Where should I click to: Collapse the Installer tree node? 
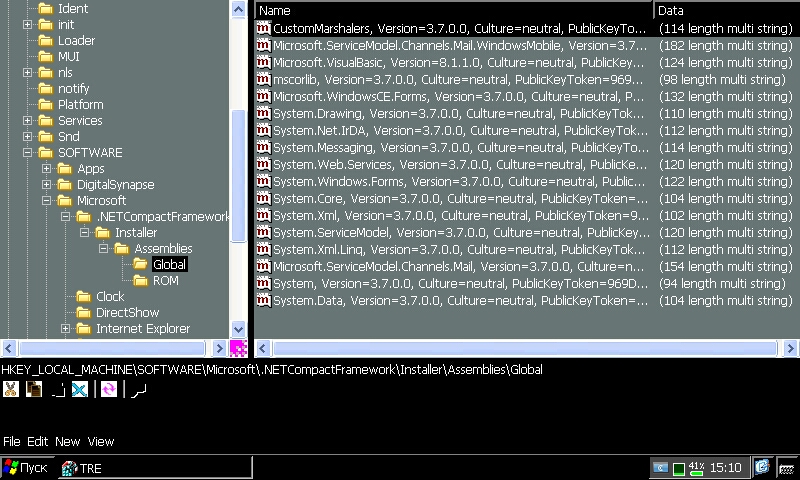tap(85, 232)
